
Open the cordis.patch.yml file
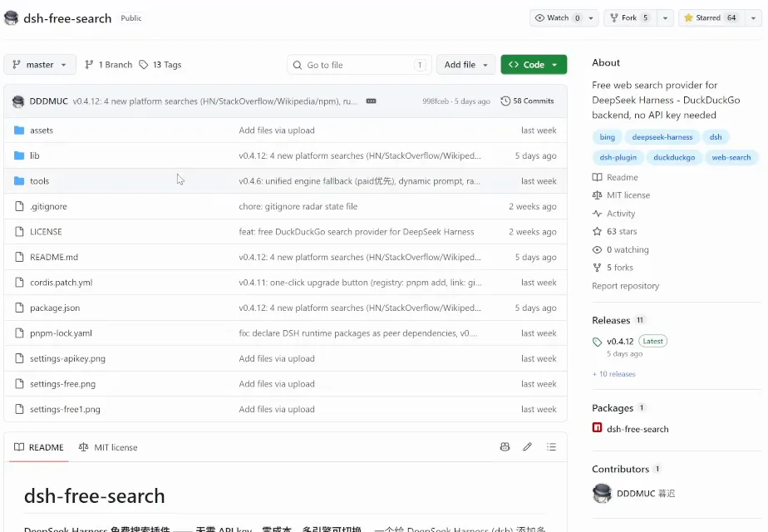pos(62,283)
